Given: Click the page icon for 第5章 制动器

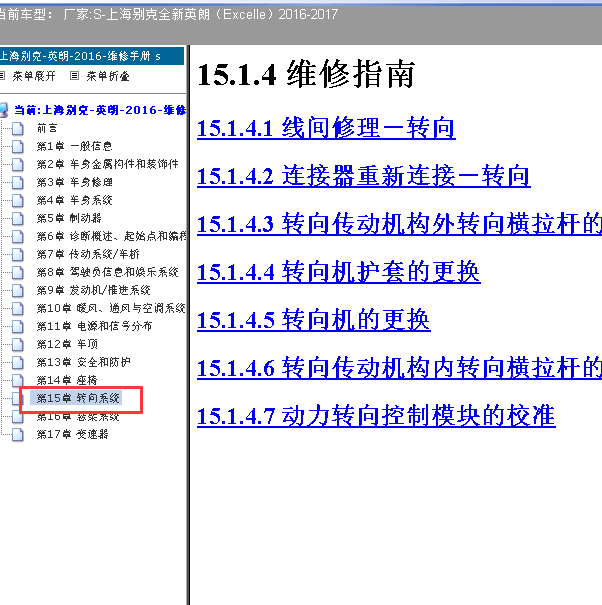Looking at the screenshot, I should [x=18, y=218].
